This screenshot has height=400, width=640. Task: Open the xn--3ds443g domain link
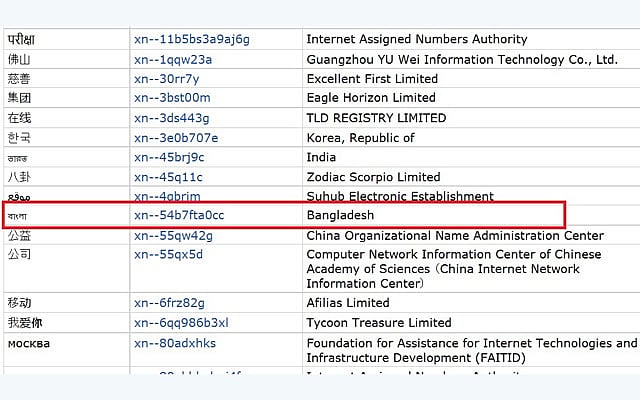(171, 118)
